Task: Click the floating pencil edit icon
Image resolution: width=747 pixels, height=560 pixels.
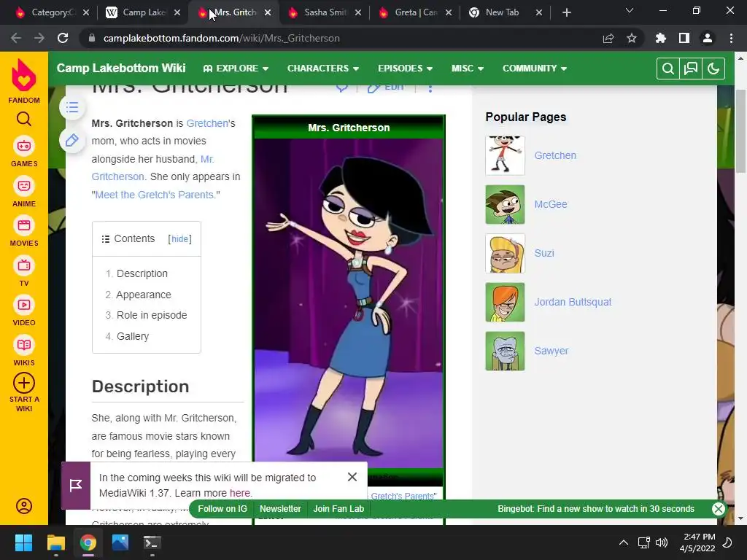Action: [72, 140]
